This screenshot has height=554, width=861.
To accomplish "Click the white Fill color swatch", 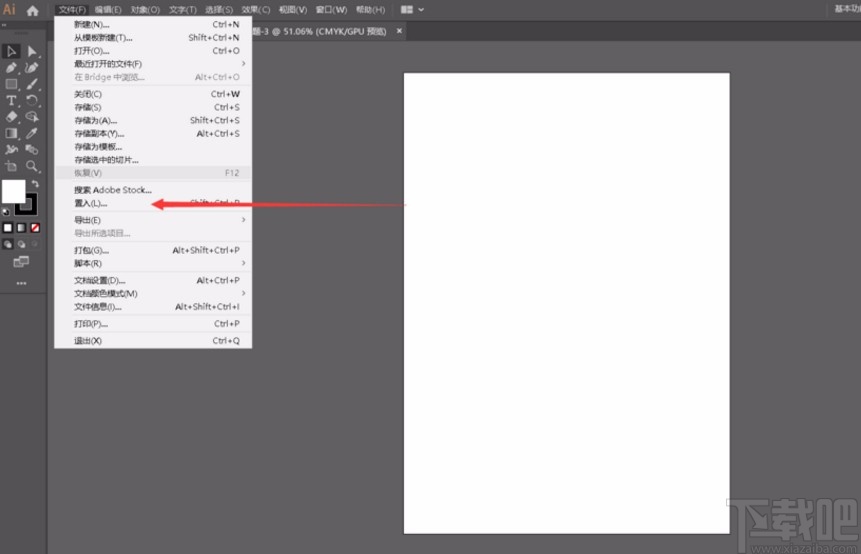I will click(x=13, y=191).
